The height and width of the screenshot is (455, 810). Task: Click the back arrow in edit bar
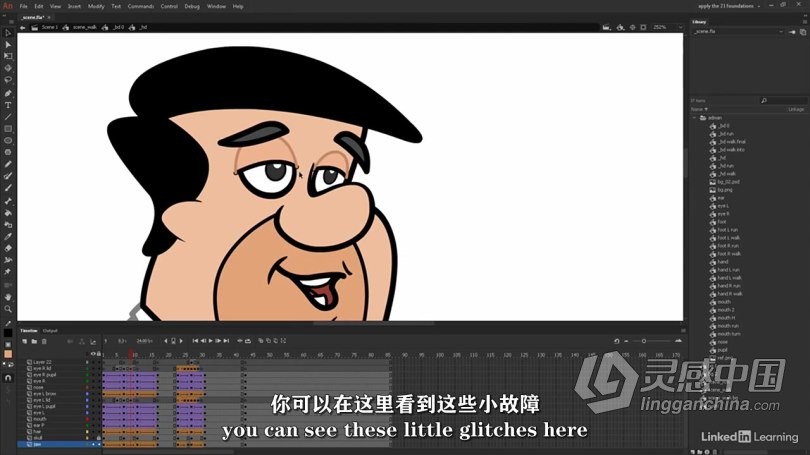click(23, 27)
